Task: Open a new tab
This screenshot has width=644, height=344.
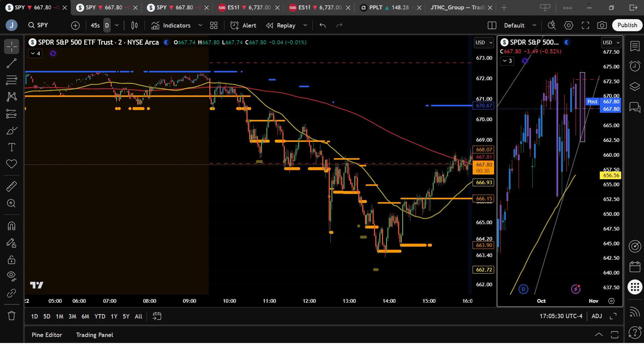Action: tap(504, 7)
